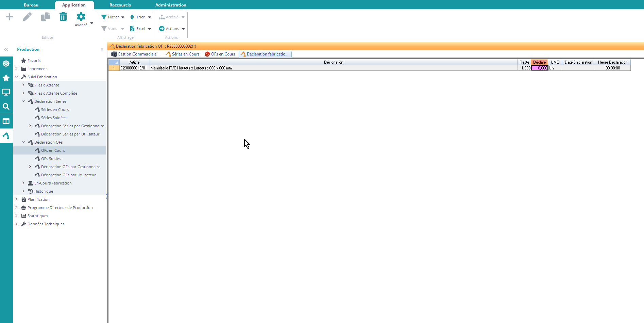
Task: Open the Actions dropdown menu
Action: pyautogui.click(x=172, y=29)
